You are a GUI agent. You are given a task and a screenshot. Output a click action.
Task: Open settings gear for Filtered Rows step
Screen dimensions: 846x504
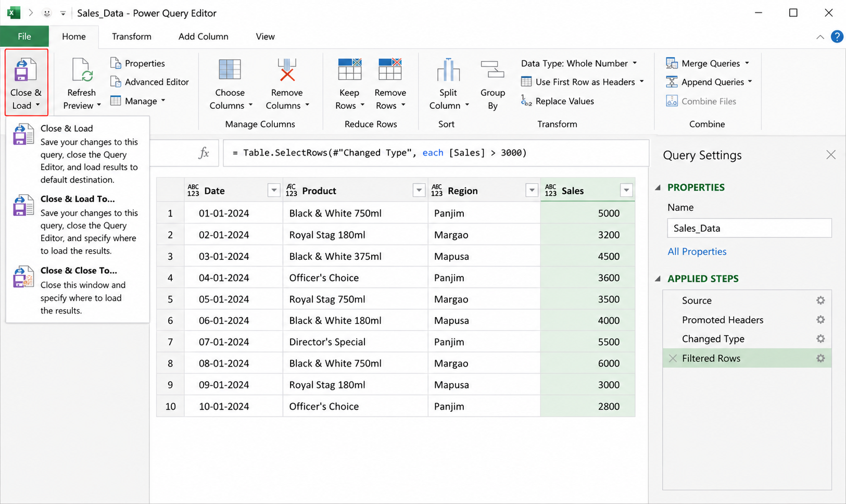[x=820, y=358]
